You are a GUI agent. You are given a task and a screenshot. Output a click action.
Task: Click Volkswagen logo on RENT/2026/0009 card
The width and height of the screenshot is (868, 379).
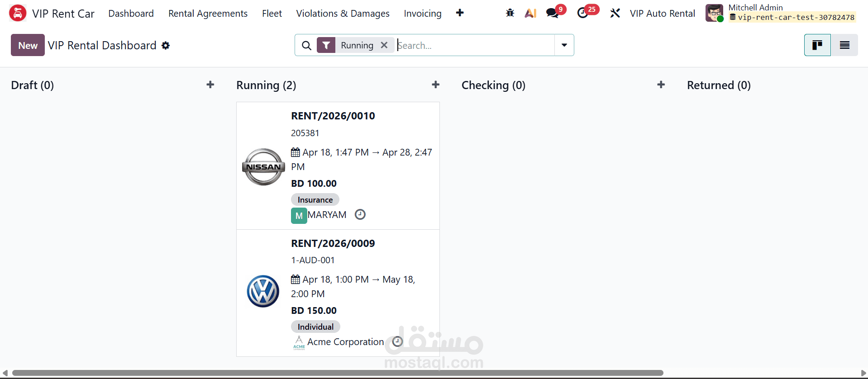coord(263,291)
